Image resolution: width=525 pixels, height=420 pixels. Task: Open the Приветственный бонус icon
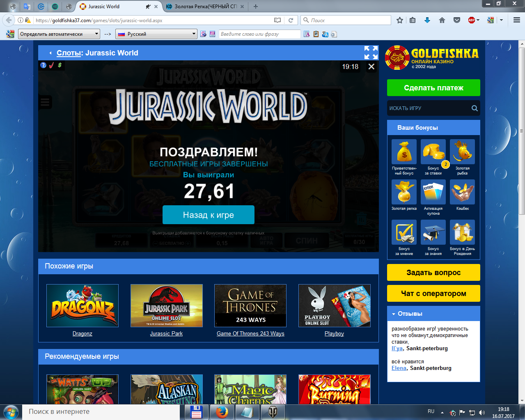click(x=404, y=152)
